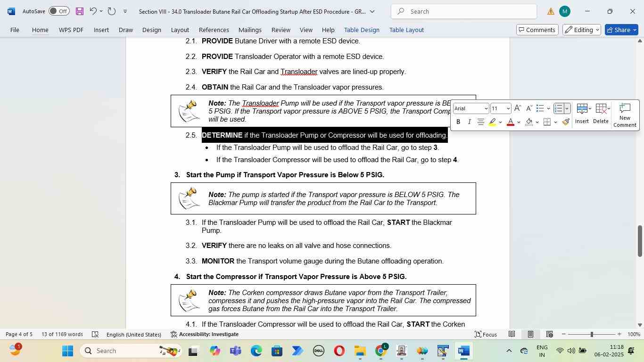Screen dimensions: 644x362
Task: Click the table Delete button
Action: point(601,114)
